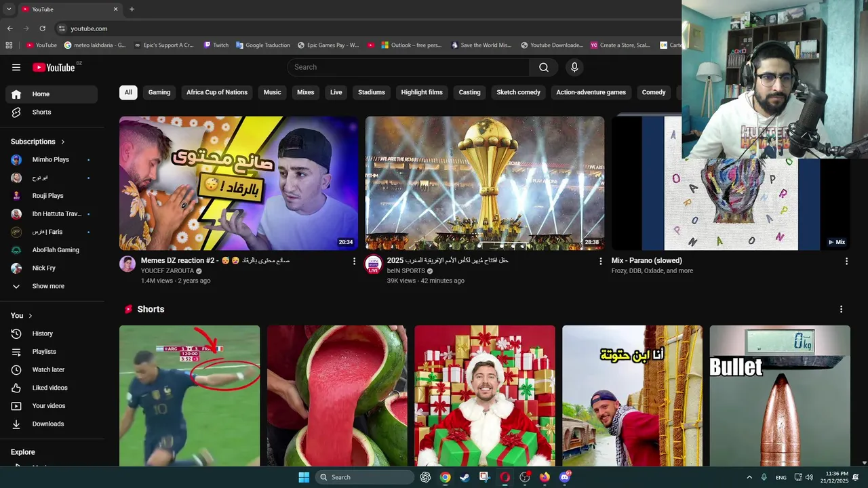Viewport: 868px width, 488px height.
Task: Open the Rouji Plays subscription
Action: click(x=52, y=196)
